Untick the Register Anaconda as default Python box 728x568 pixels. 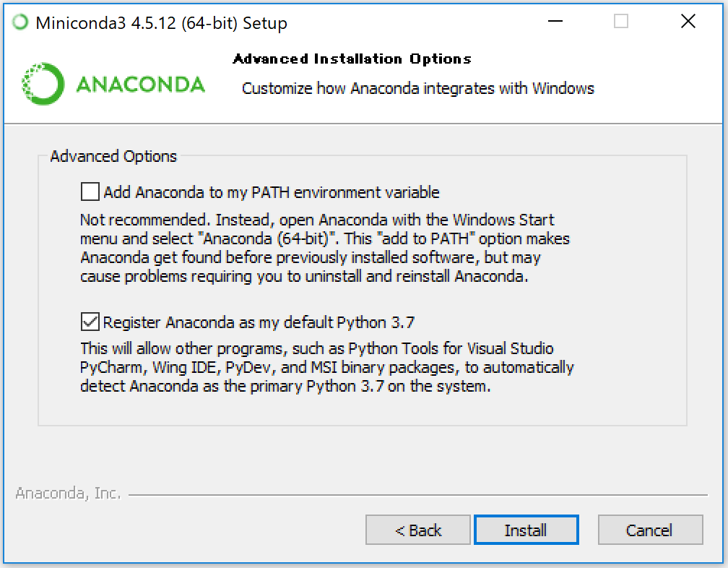90,322
